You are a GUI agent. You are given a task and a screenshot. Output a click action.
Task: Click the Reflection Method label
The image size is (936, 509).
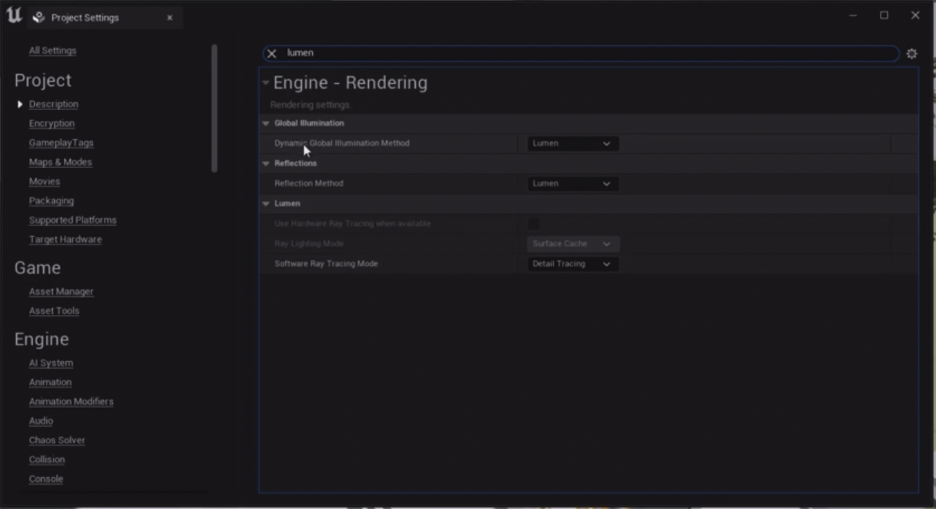(309, 184)
